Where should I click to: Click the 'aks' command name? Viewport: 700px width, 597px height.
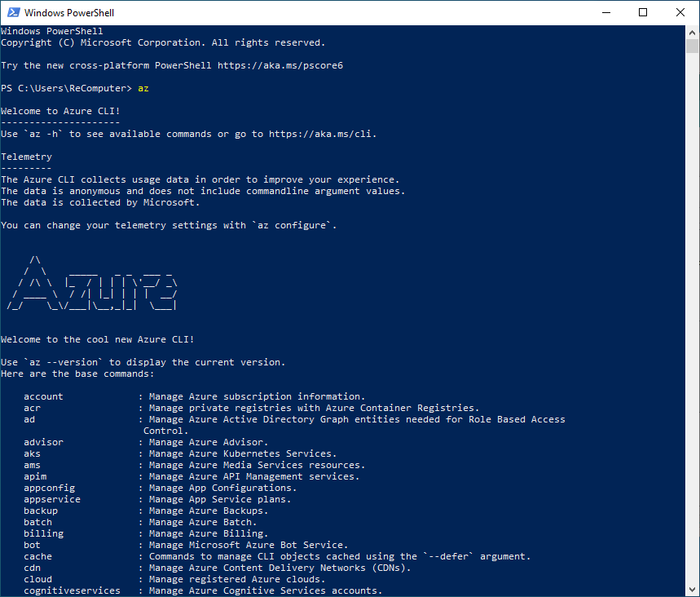pos(32,453)
